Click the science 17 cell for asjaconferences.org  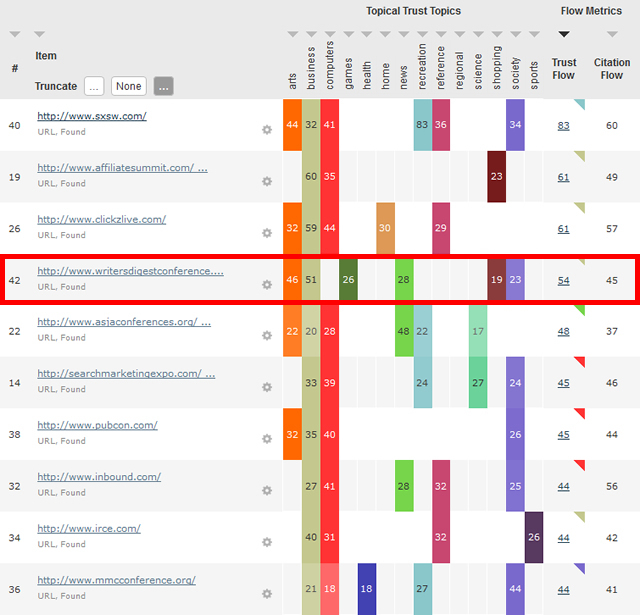pyautogui.click(x=478, y=331)
